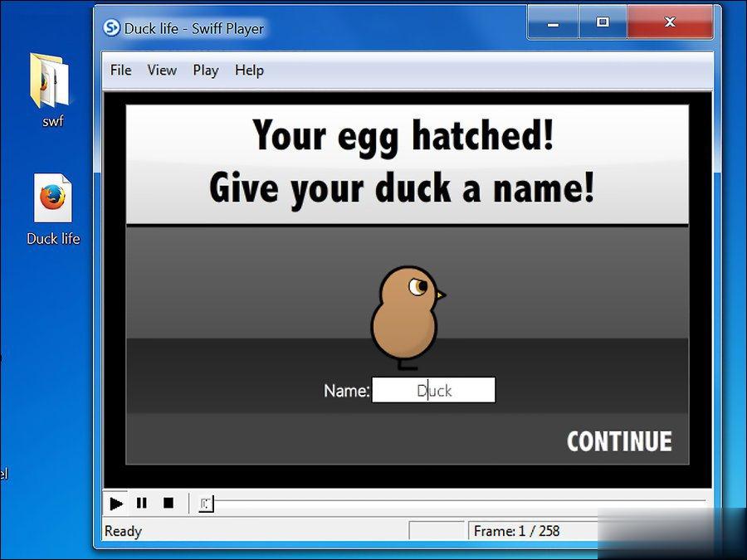
Task: Click the duck Name input field
Action: [x=433, y=390]
